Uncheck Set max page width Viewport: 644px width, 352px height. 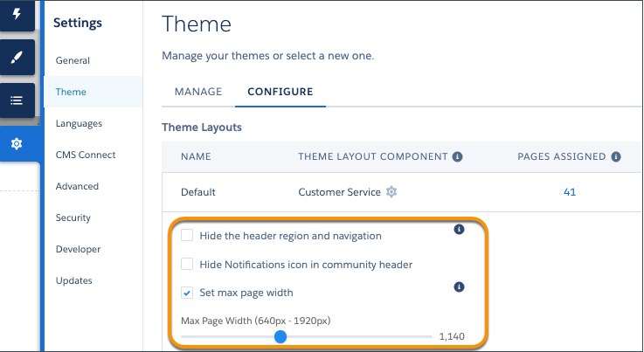tap(187, 293)
